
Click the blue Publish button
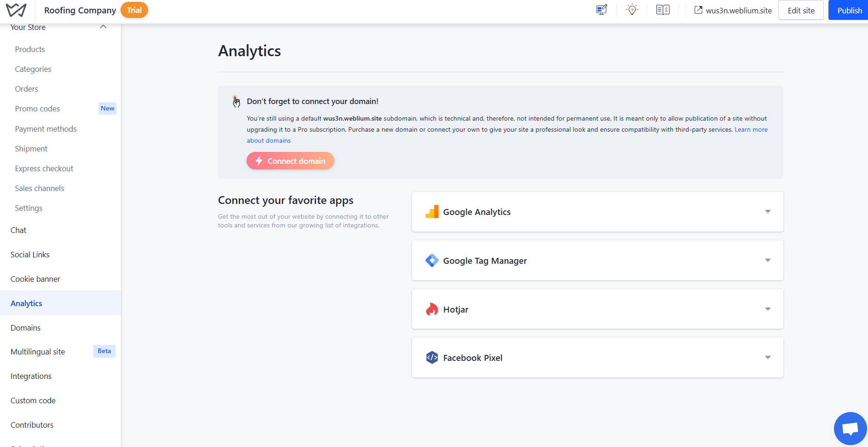(x=849, y=10)
